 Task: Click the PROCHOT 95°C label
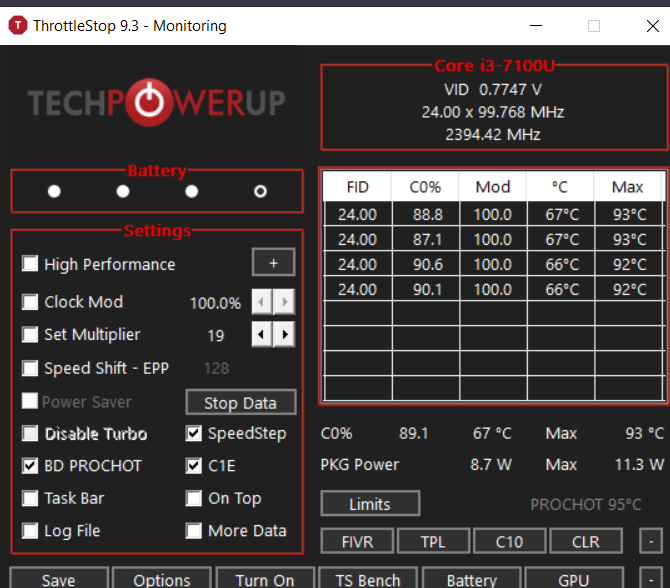(586, 504)
